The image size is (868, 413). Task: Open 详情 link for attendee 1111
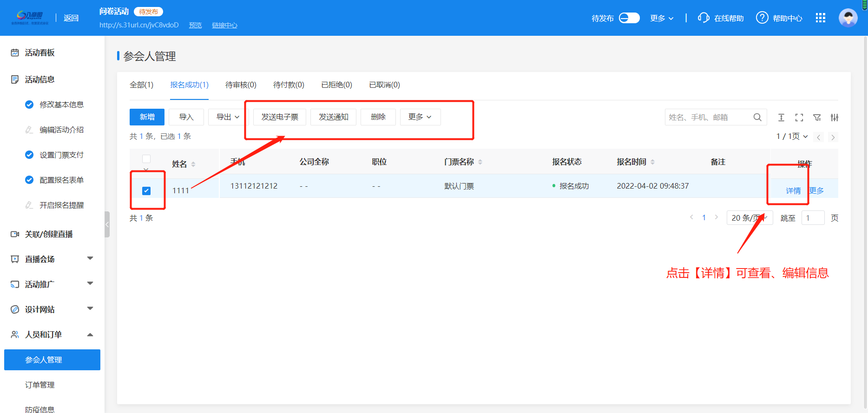point(793,190)
